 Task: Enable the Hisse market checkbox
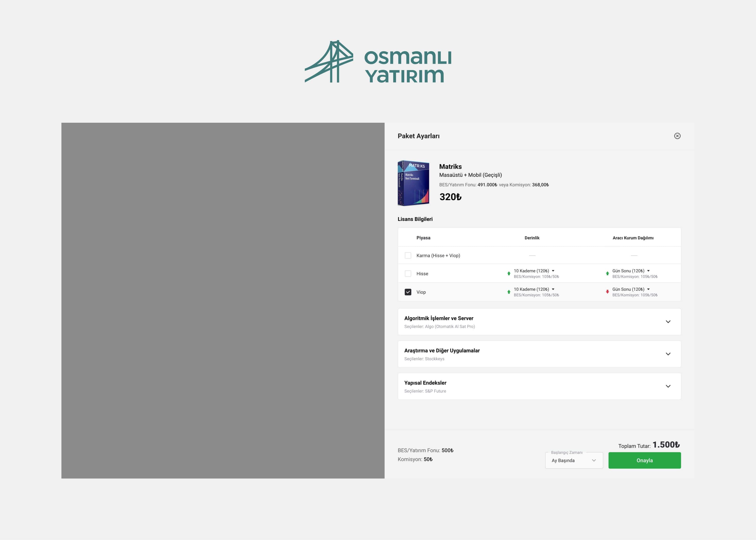[408, 274]
